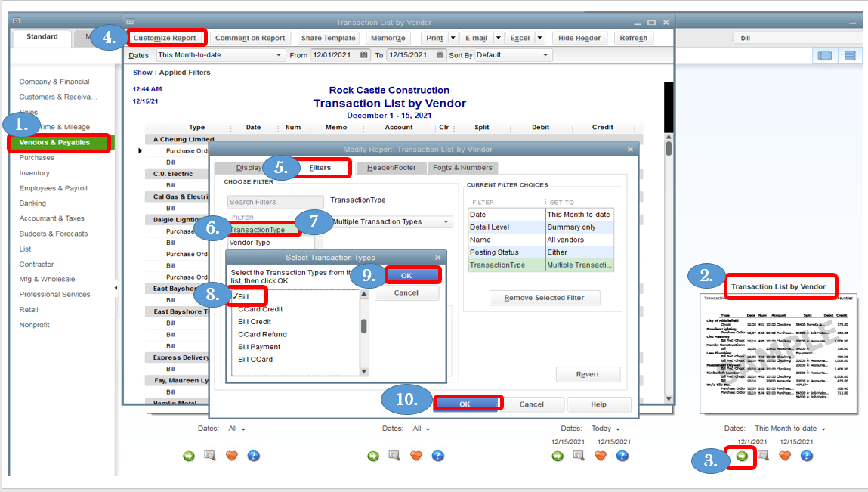Image resolution: width=868 pixels, height=492 pixels.
Task: Select Posting Status row in current filters
Action: click(x=540, y=252)
